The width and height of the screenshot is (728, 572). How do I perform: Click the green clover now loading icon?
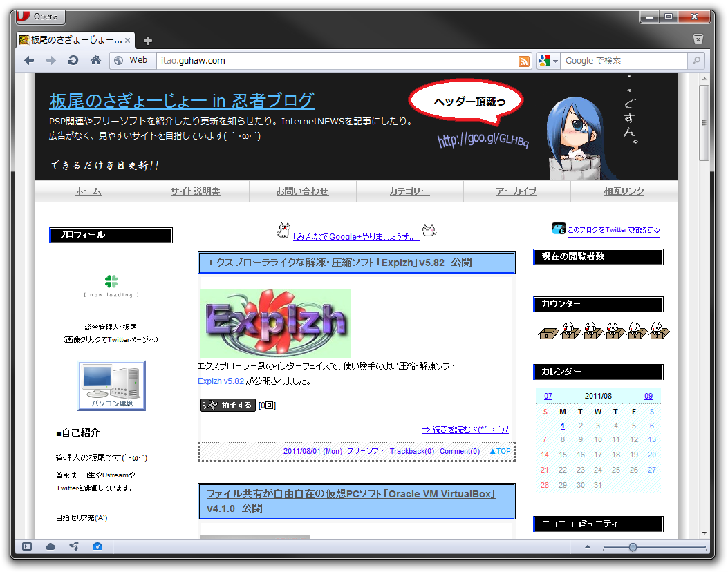(111, 281)
